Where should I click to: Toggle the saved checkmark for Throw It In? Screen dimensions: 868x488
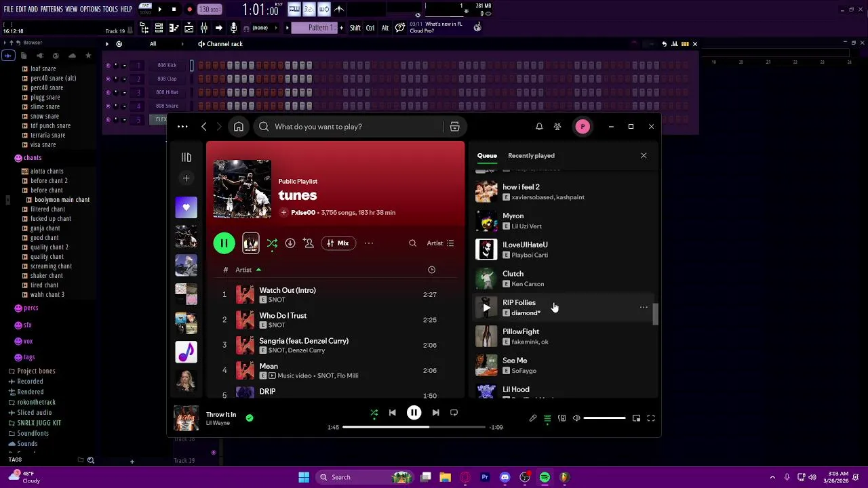[x=250, y=418]
